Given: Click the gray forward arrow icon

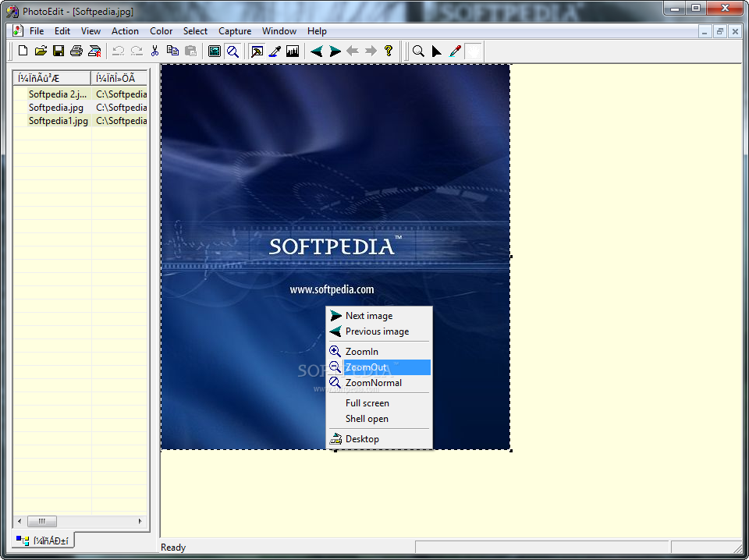Looking at the screenshot, I should click(371, 51).
